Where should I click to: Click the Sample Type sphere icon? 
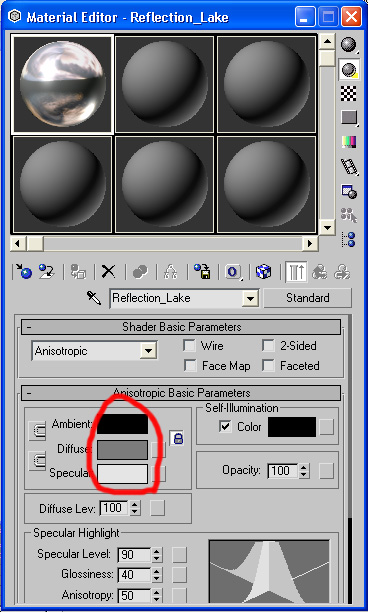348,45
